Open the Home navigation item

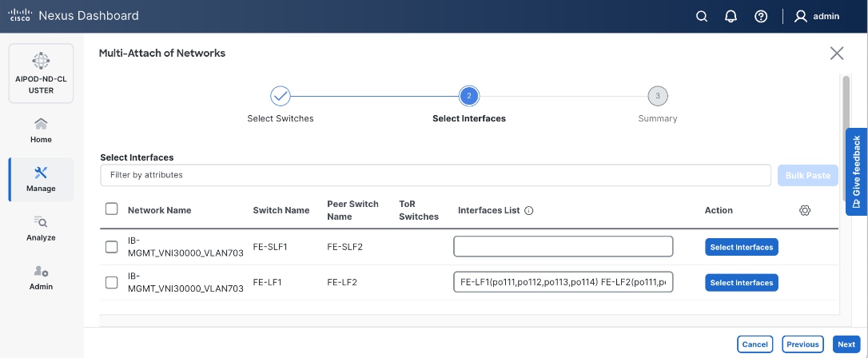41,130
